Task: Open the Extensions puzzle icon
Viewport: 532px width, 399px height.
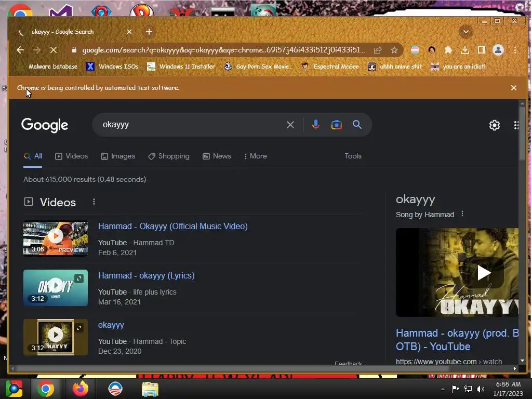Action: (x=448, y=50)
